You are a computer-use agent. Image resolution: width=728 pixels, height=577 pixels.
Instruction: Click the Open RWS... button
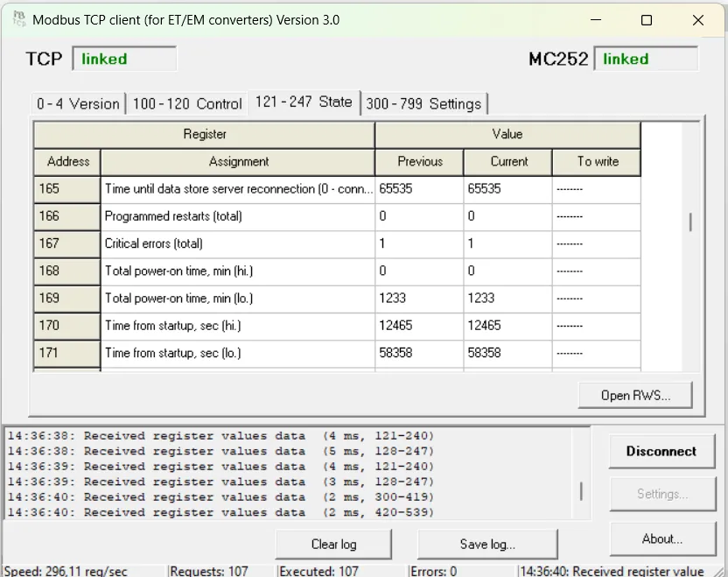(635, 396)
